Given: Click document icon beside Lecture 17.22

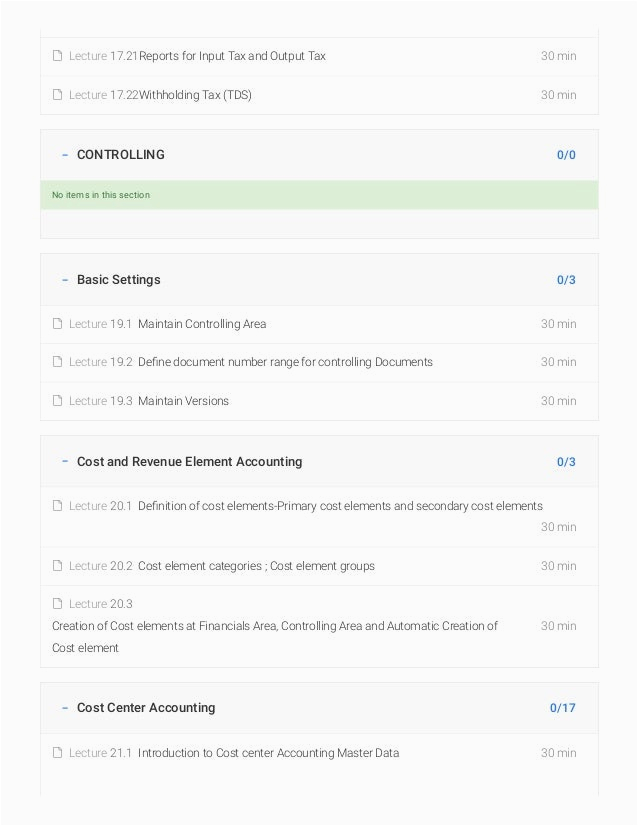Looking at the screenshot, I should tap(57, 95).
